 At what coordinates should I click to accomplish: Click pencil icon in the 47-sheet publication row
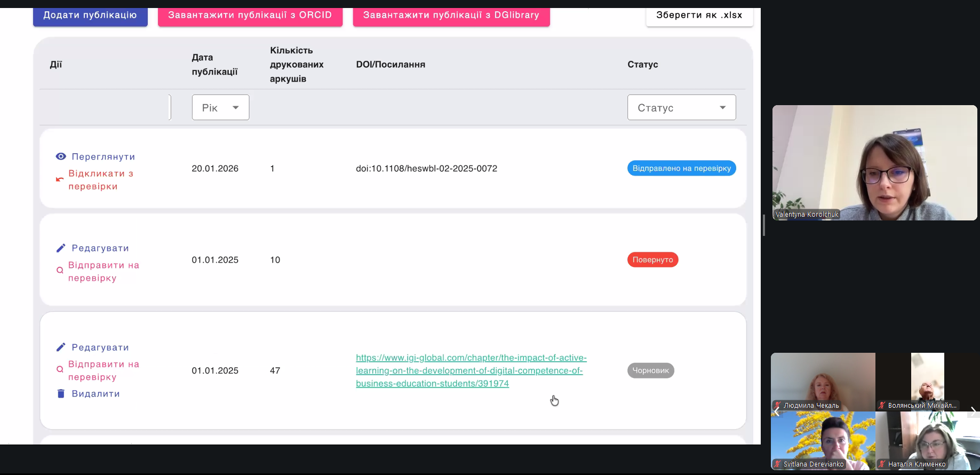click(x=61, y=347)
